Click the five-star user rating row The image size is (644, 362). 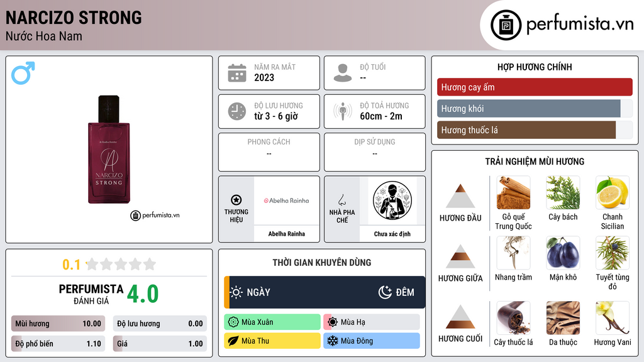121,265
